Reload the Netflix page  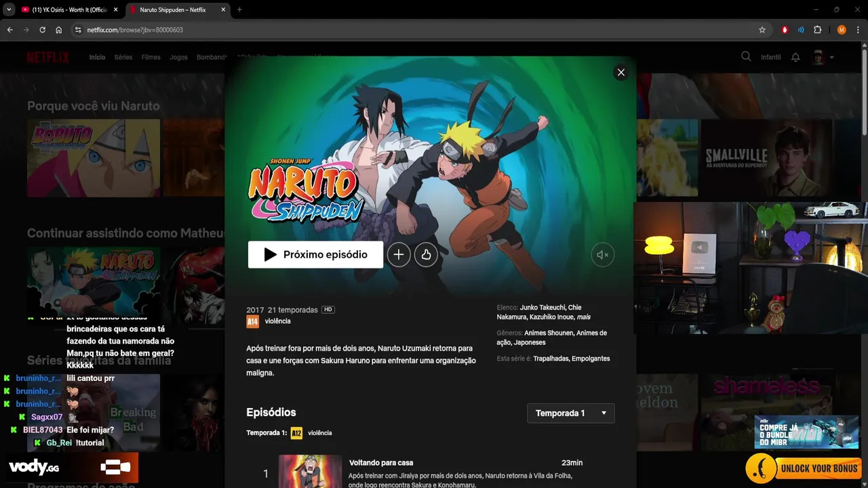point(43,30)
